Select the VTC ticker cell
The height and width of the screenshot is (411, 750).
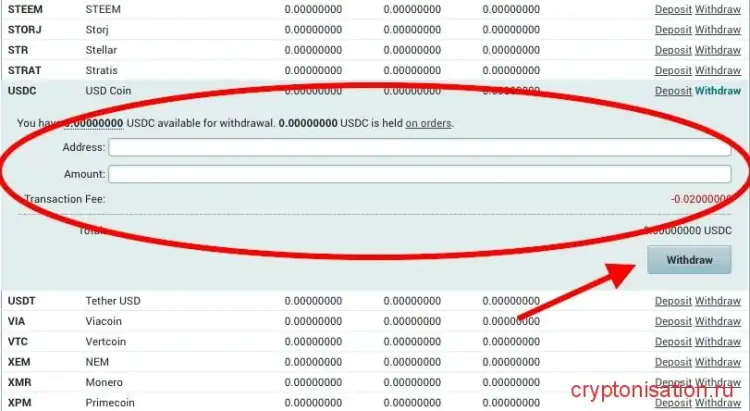pyautogui.click(x=17, y=342)
